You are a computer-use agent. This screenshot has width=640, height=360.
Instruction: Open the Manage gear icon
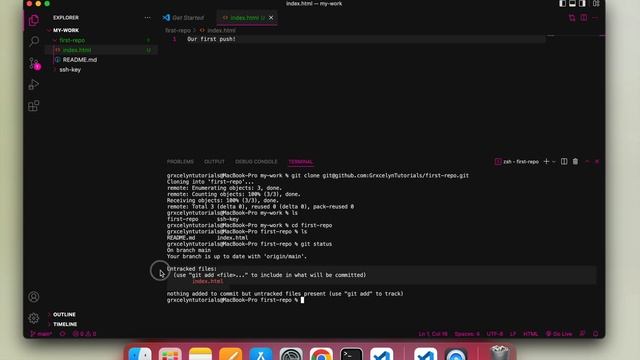click(x=34, y=318)
